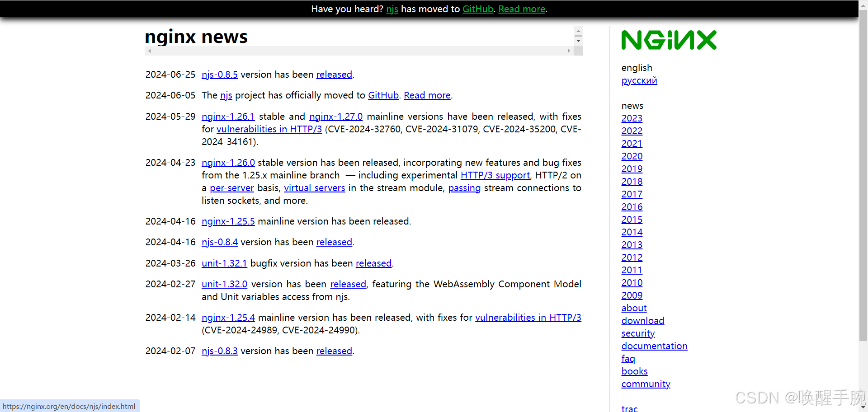Open 2012 news archive
The width and height of the screenshot is (868, 412).
(632, 257)
